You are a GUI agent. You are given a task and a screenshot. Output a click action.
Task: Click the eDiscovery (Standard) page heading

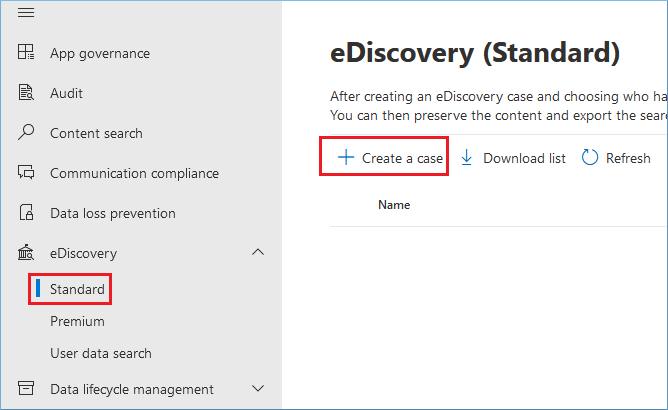pyautogui.click(x=475, y=53)
